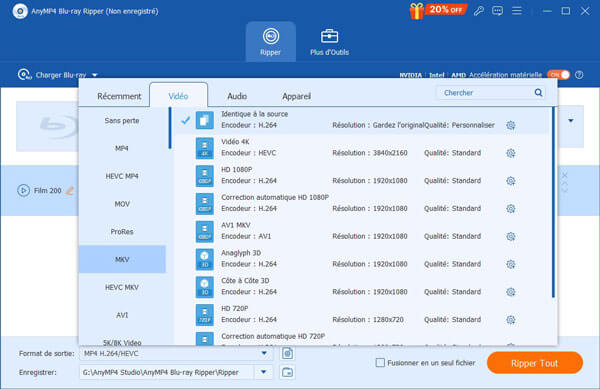Open settings gear for HD 720P

click(x=510, y=320)
